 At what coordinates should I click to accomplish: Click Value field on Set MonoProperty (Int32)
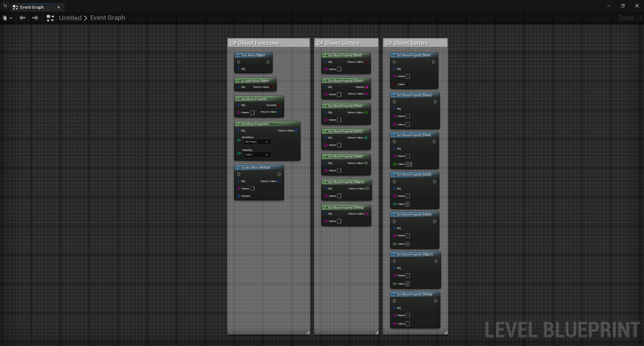(408, 204)
